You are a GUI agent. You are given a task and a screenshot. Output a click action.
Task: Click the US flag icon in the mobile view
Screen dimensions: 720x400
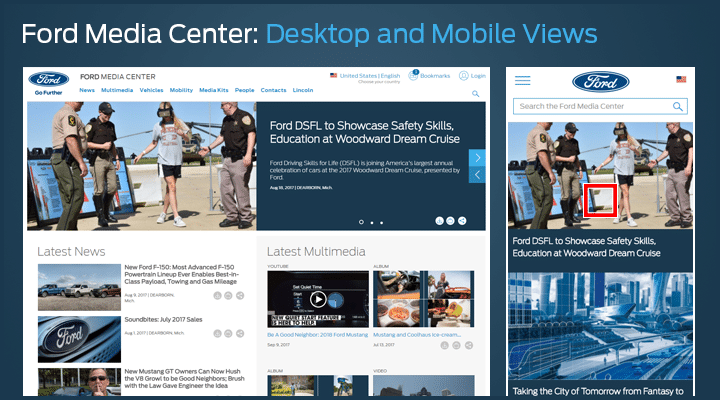click(x=681, y=79)
